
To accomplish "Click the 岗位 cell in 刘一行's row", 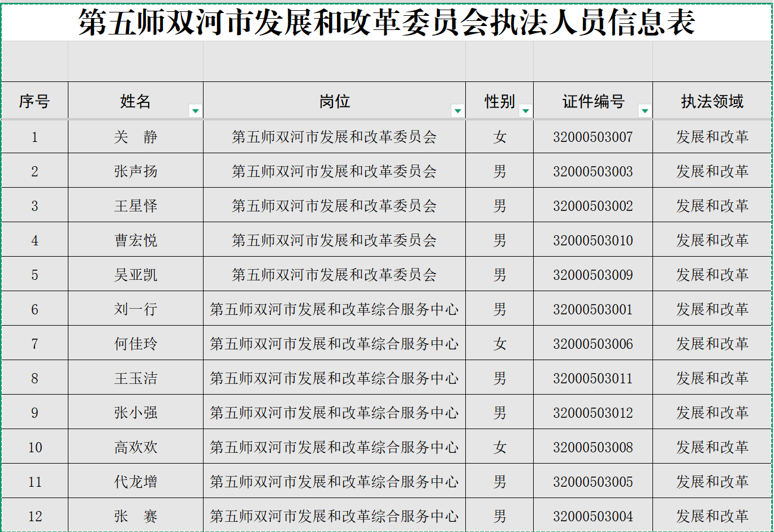I will coord(335,309).
